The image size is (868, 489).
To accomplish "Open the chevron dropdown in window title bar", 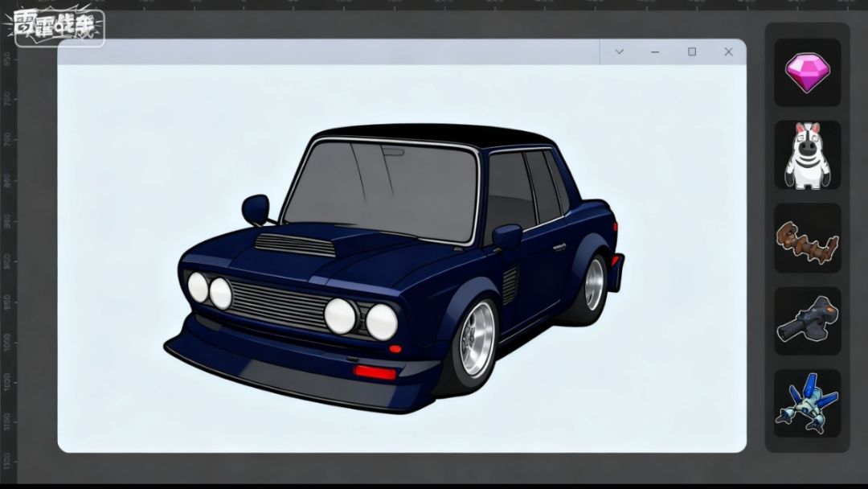I will pos(619,51).
